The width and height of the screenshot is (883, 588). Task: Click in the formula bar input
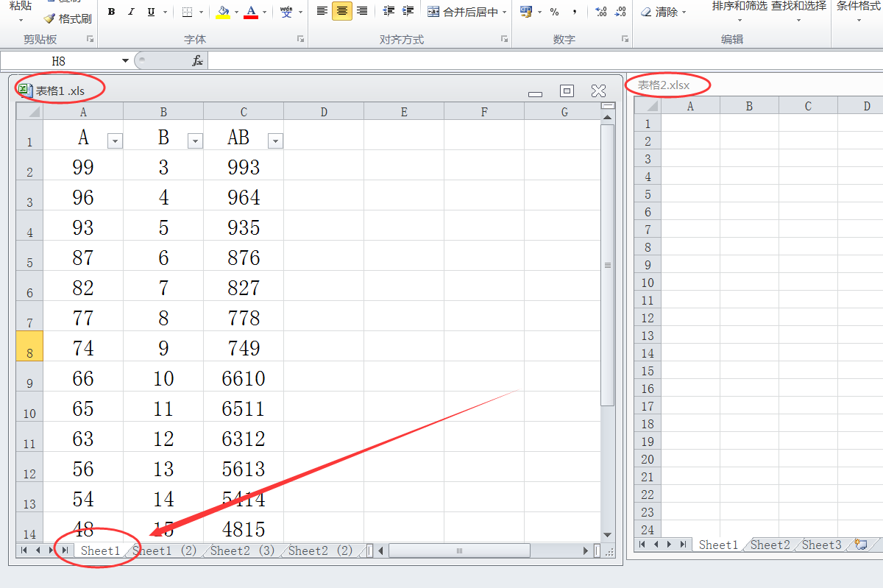545,61
